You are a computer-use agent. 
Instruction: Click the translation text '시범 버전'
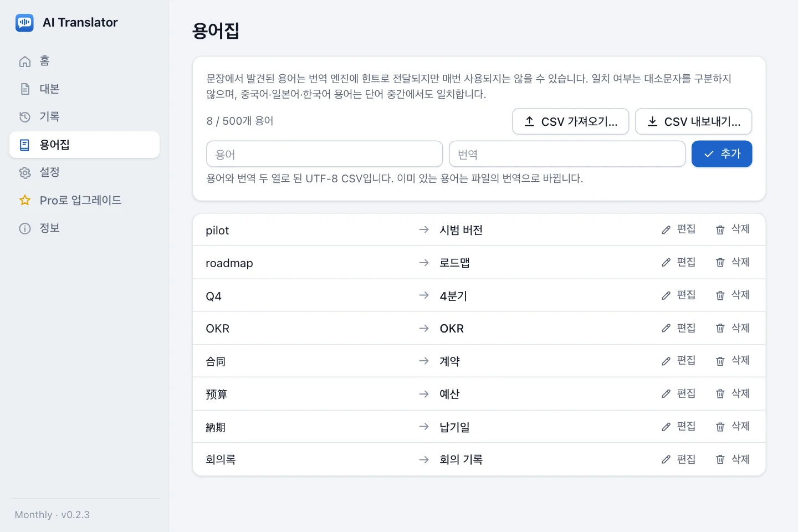(x=461, y=230)
